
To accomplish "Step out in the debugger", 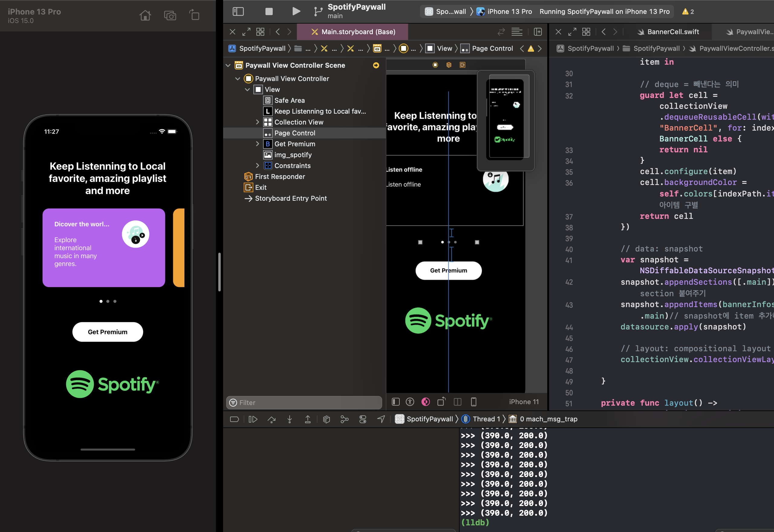I will point(308,419).
